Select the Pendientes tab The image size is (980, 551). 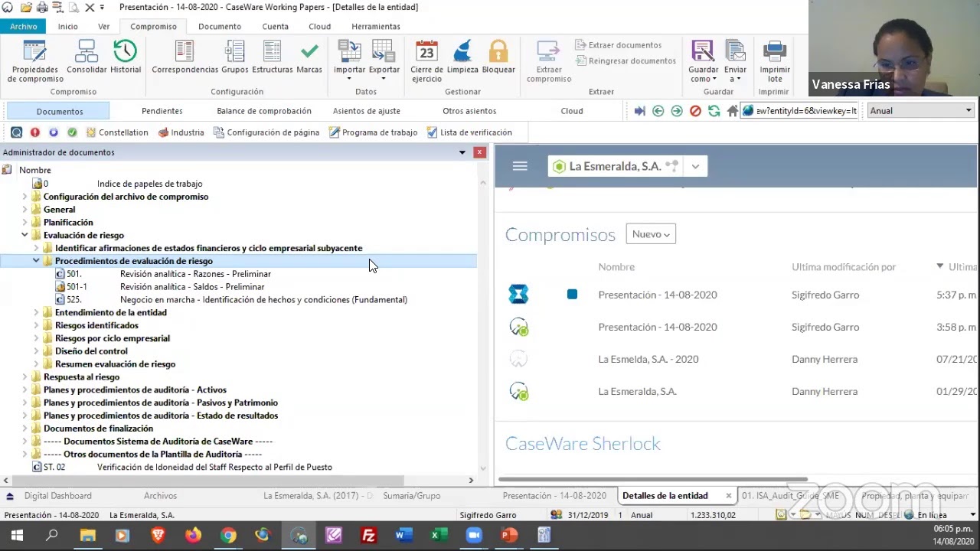point(162,111)
